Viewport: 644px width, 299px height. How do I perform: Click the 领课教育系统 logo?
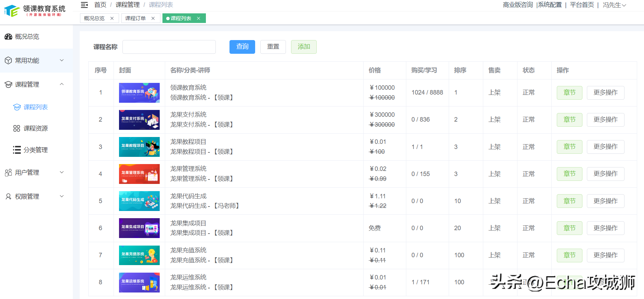point(35,10)
